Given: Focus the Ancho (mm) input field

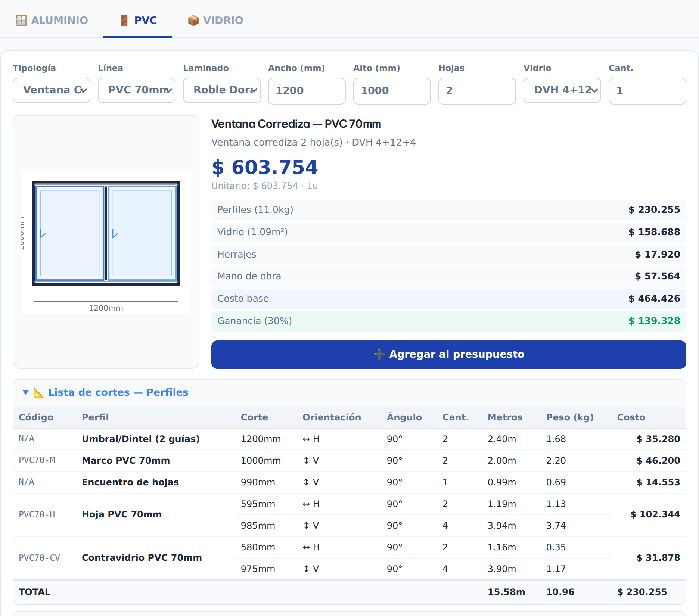Looking at the screenshot, I should tap(307, 91).
